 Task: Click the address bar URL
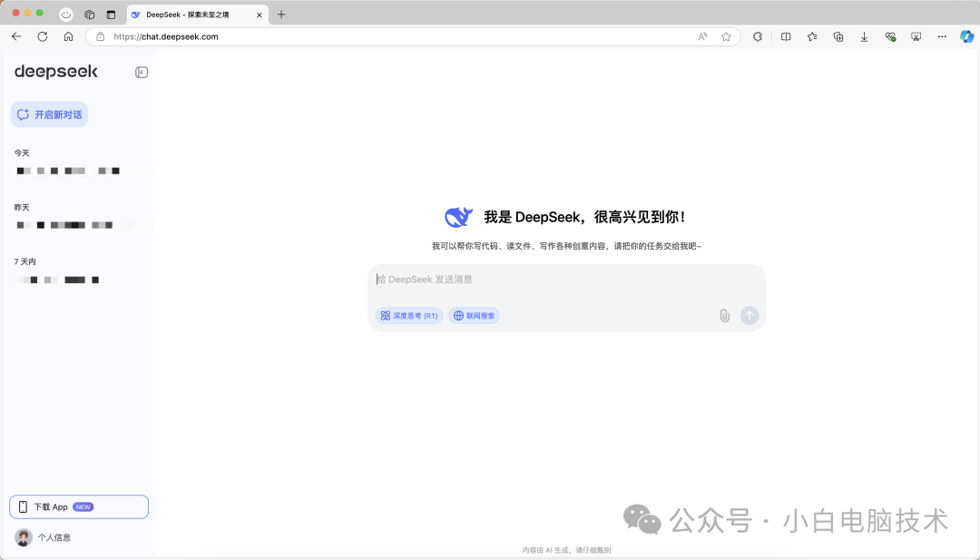click(166, 37)
